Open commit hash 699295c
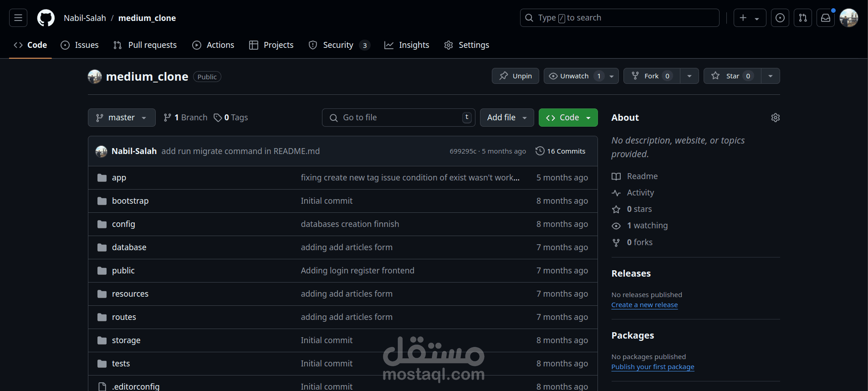The image size is (868, 391). (463, 151)
